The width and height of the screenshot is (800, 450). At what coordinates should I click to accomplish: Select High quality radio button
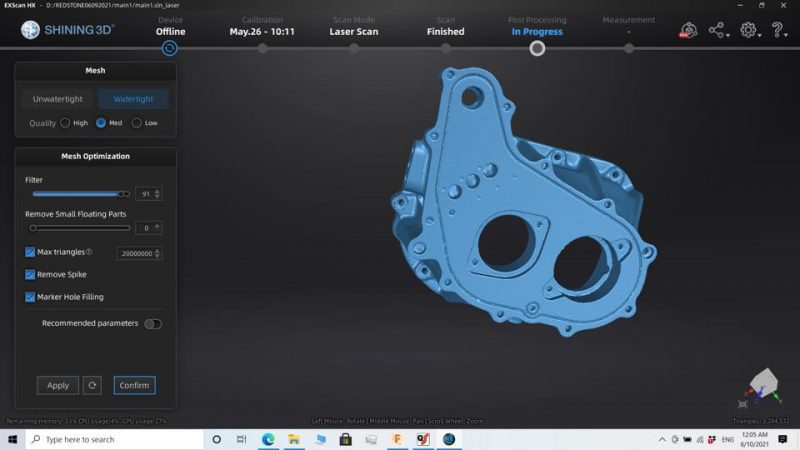(x=65, y=123)
